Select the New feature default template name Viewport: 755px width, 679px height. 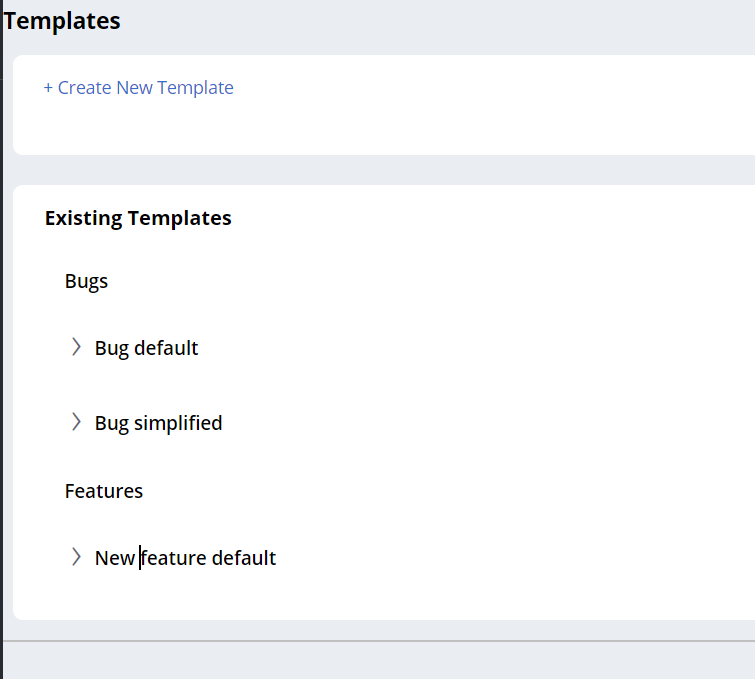[x=186, y=558]
